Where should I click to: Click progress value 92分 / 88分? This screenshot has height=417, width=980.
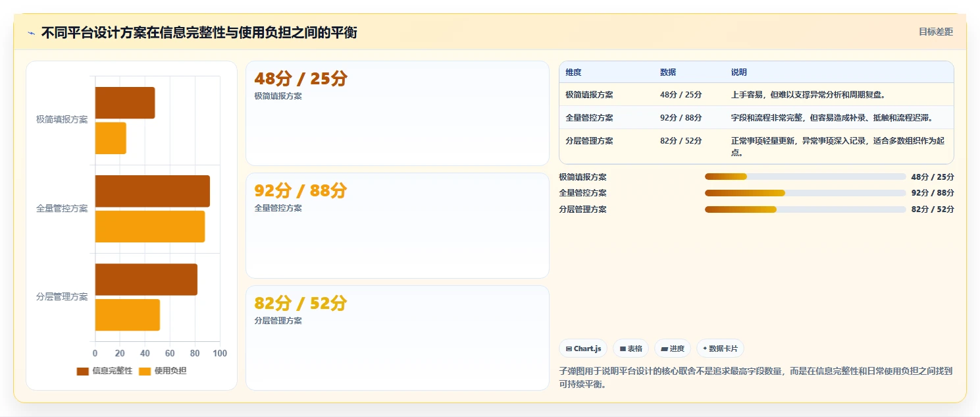[933, 193]
